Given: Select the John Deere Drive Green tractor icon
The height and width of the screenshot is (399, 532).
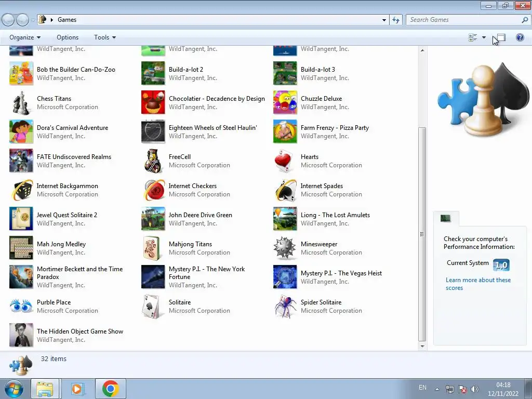Looking at the screenshot, I should [153, 219].
